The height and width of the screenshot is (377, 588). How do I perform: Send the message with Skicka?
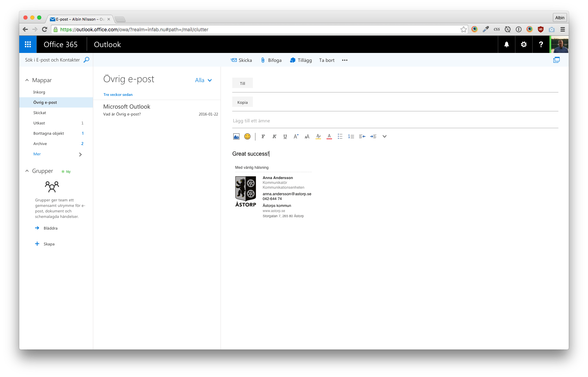241,60
